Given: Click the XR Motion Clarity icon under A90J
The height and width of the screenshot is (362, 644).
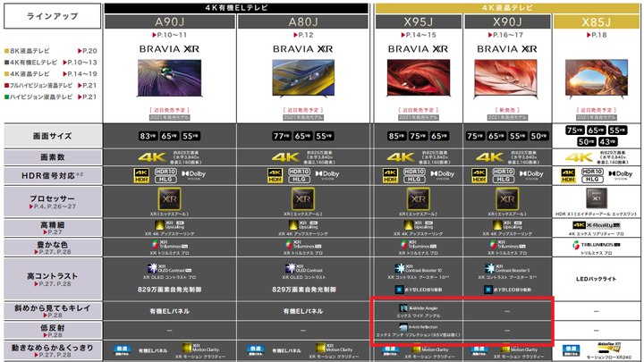Looking at the screenshot, I should 199,348.
